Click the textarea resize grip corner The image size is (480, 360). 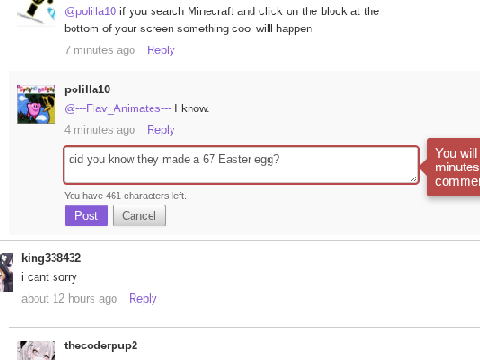414,179
